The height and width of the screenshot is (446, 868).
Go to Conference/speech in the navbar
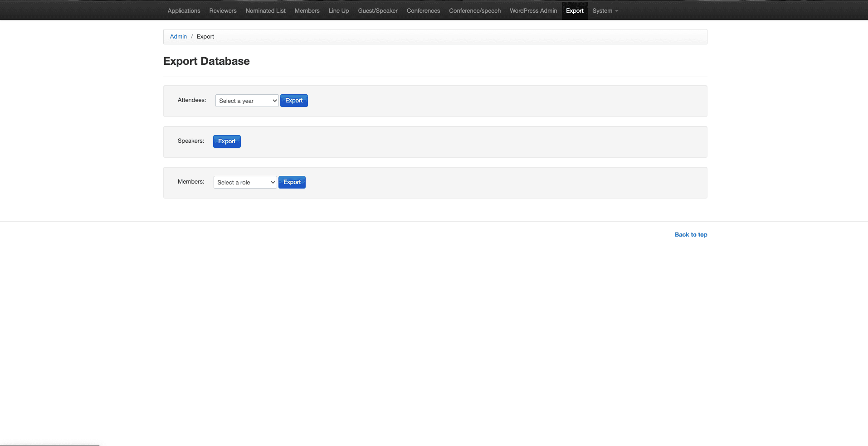click(475, 11)
